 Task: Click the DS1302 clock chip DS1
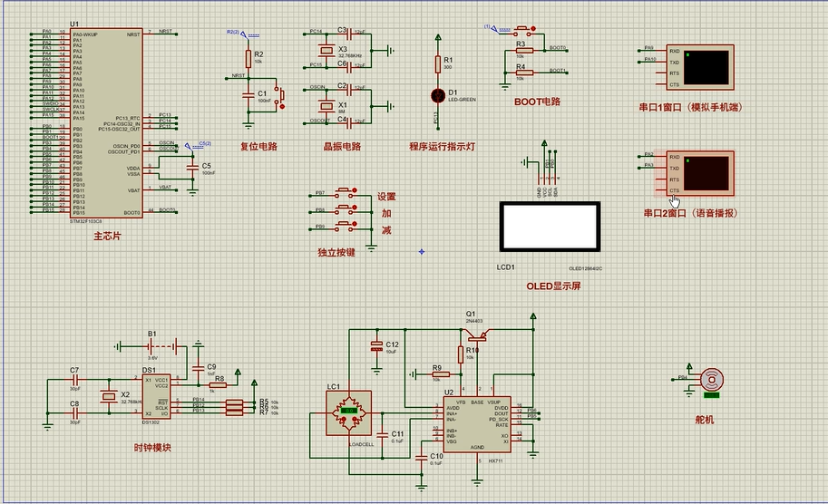coord(150,394)
